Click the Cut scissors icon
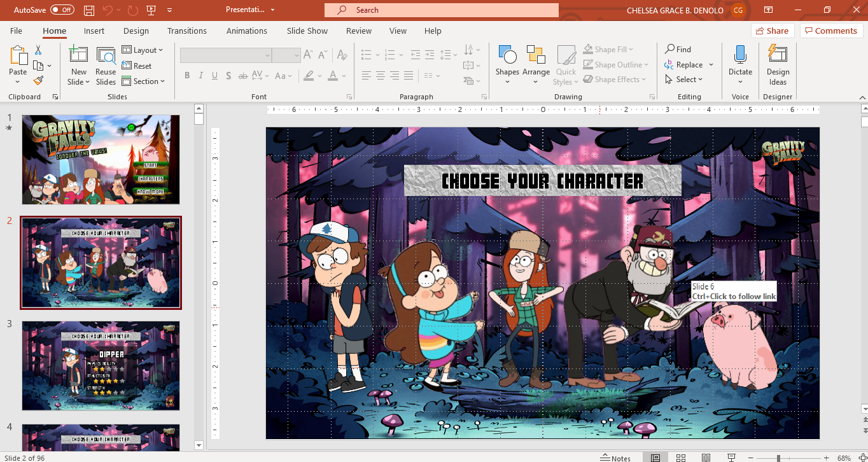Screen dimensions: 868x462 (x=38, y=50)
